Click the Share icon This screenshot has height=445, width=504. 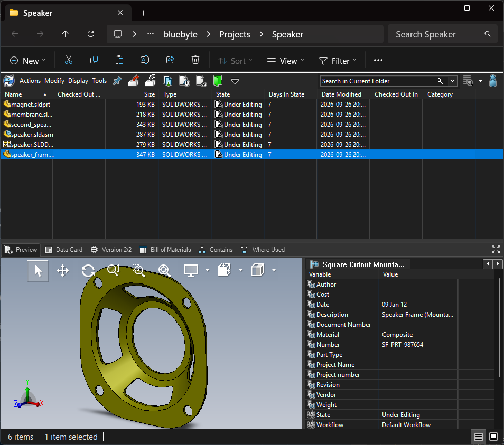point(170,60)
